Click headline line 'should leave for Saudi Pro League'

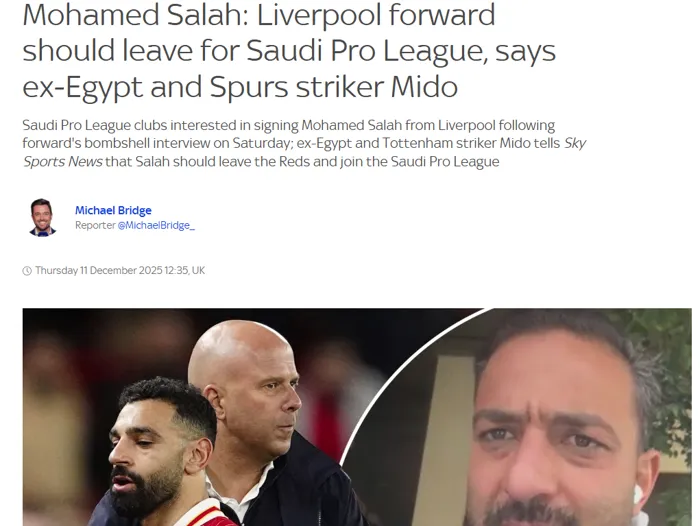click(289, 51)
